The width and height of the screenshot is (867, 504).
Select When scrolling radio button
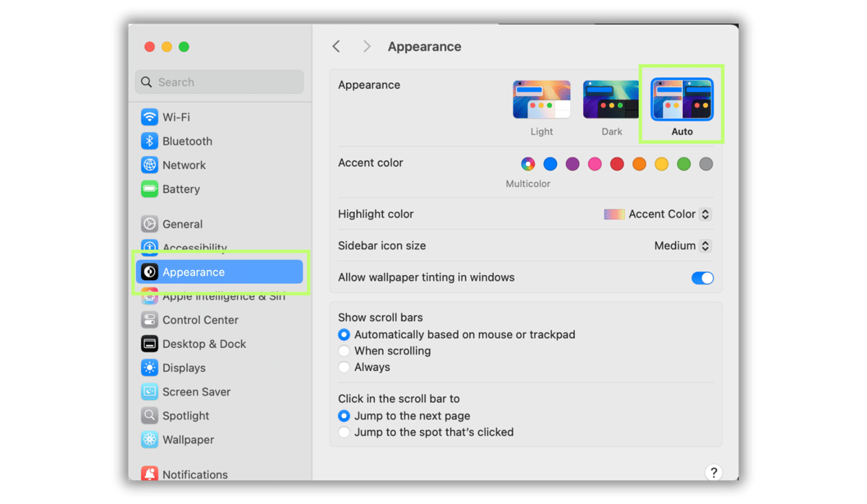click(344, 351)
